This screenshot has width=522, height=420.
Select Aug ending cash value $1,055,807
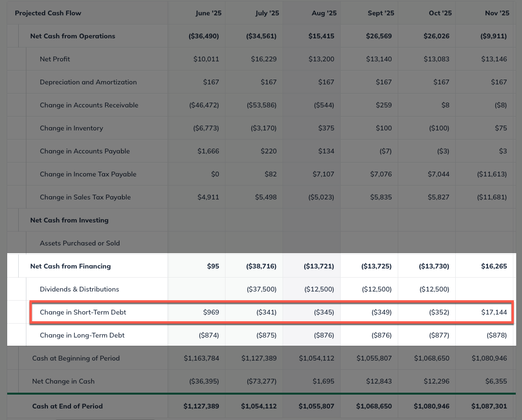tap(316, 406)
